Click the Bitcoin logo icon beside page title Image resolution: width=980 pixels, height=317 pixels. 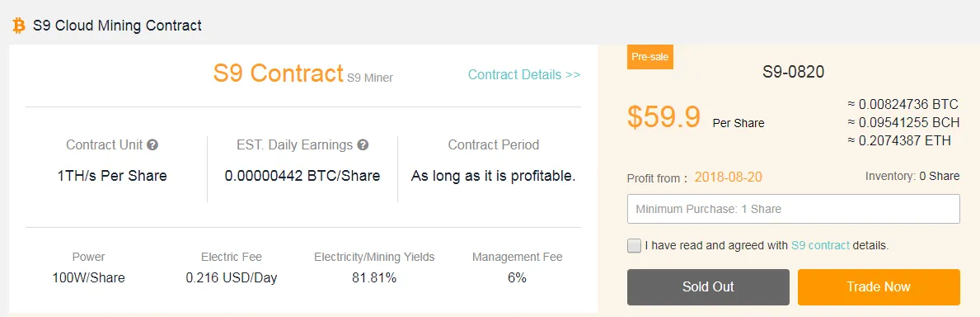click(19, 26)
